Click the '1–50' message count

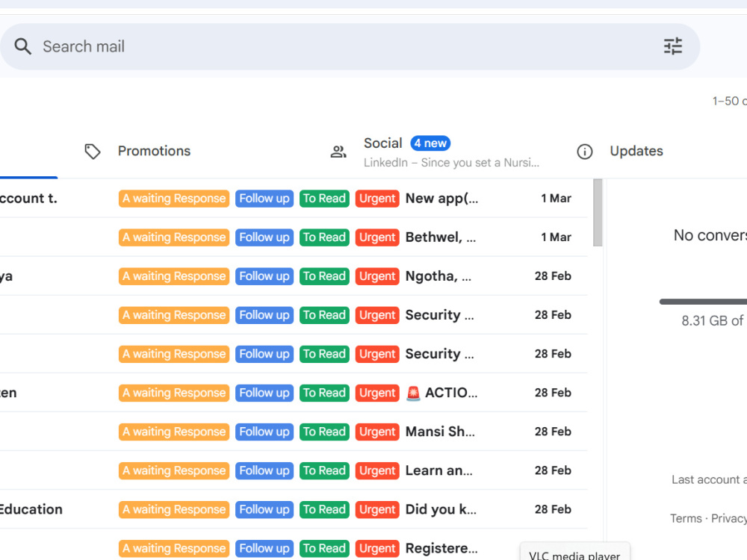(725, 101)
